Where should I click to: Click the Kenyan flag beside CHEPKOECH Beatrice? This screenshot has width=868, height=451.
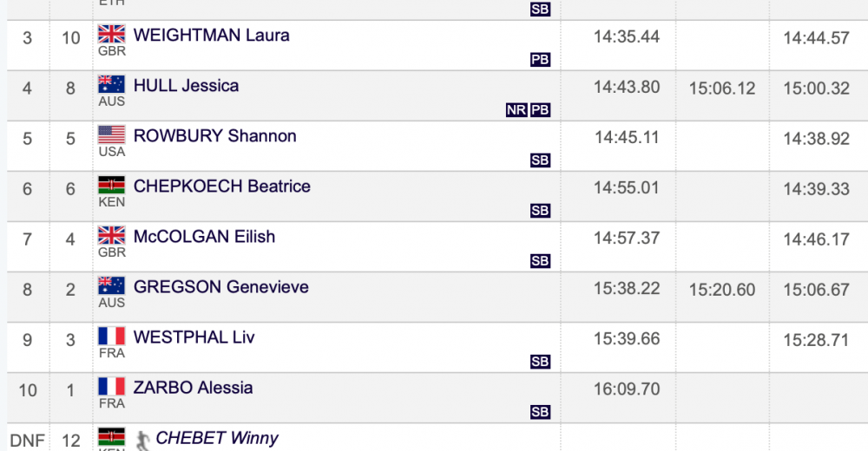pos(111,186)
